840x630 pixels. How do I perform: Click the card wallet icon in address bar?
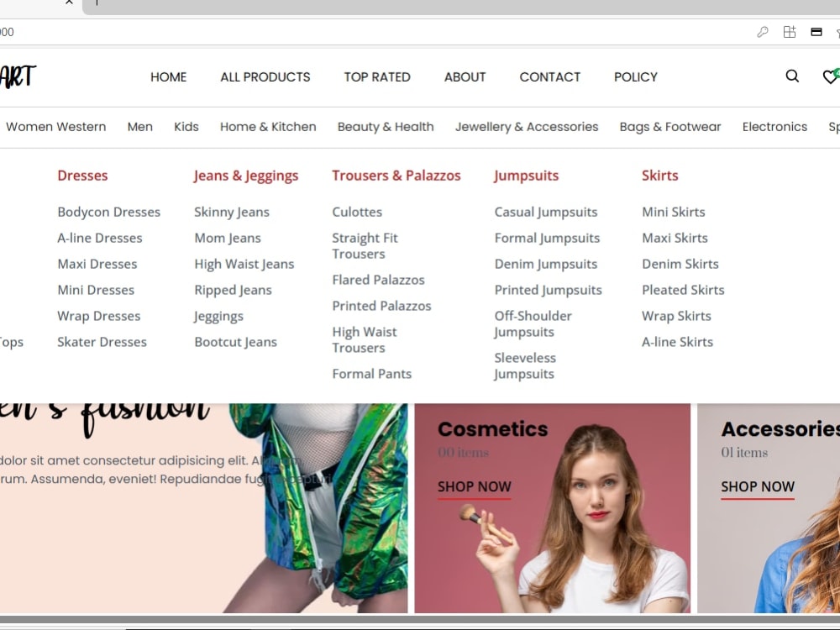click(x=816, y=32)
